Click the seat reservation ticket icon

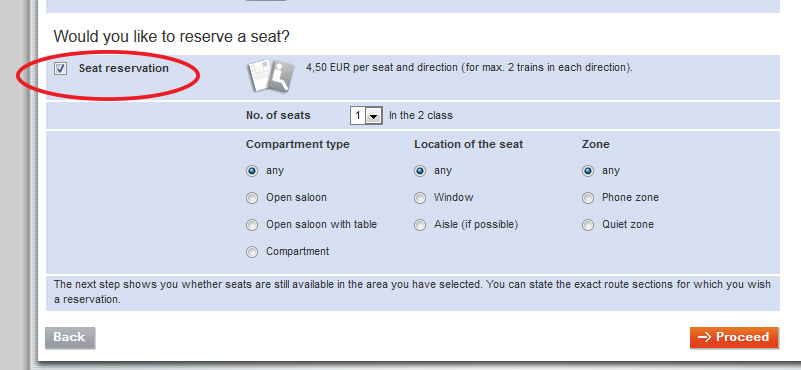(271, 77)
